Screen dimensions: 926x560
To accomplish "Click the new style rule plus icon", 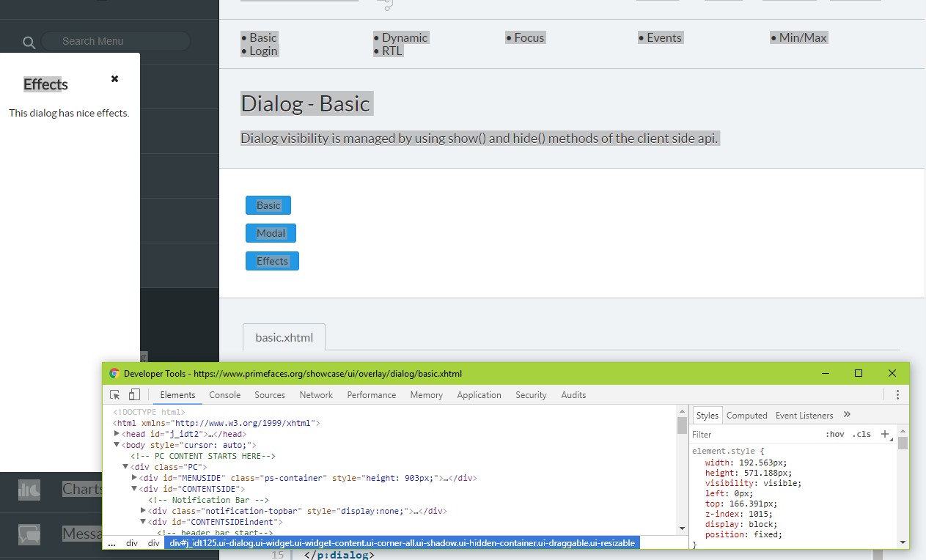I will click(885, 434).
